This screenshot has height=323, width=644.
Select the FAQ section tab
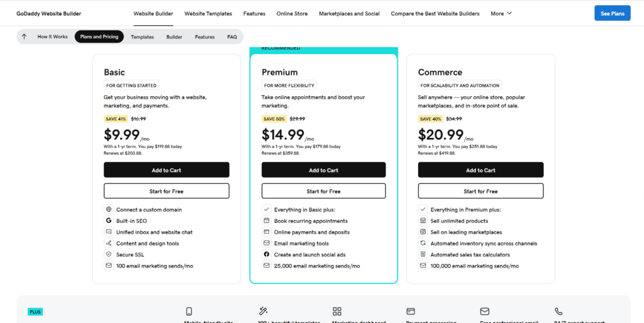[232, 37]
